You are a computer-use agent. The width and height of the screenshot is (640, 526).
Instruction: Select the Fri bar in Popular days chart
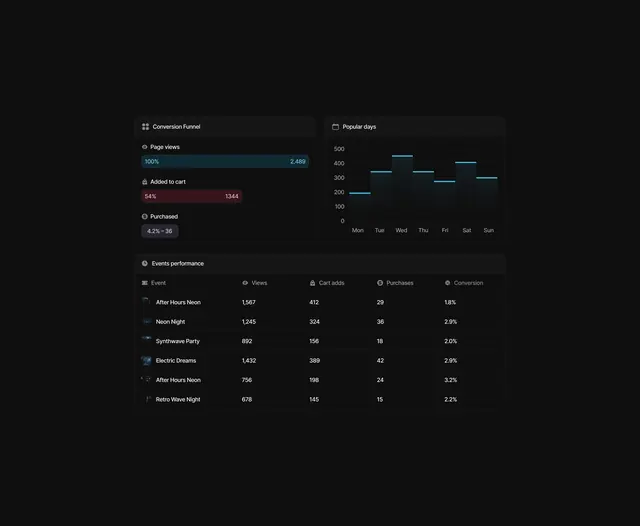(x=445, y=201)
